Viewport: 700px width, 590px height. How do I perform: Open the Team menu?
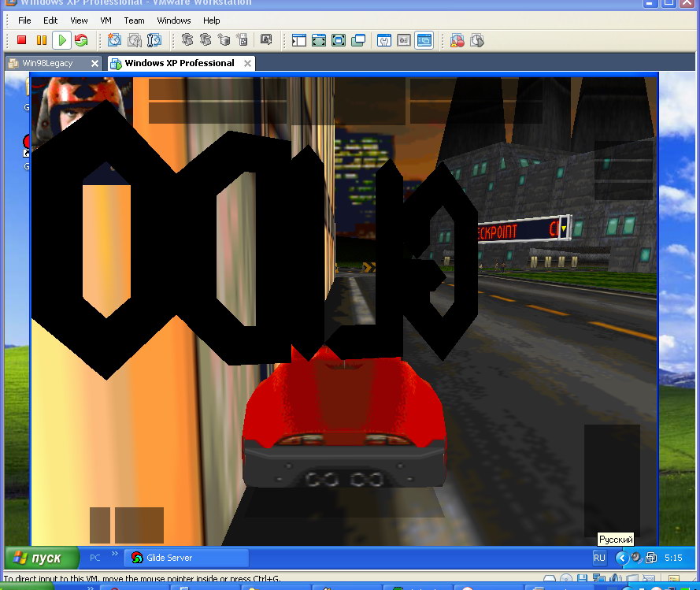pos(134,20)
